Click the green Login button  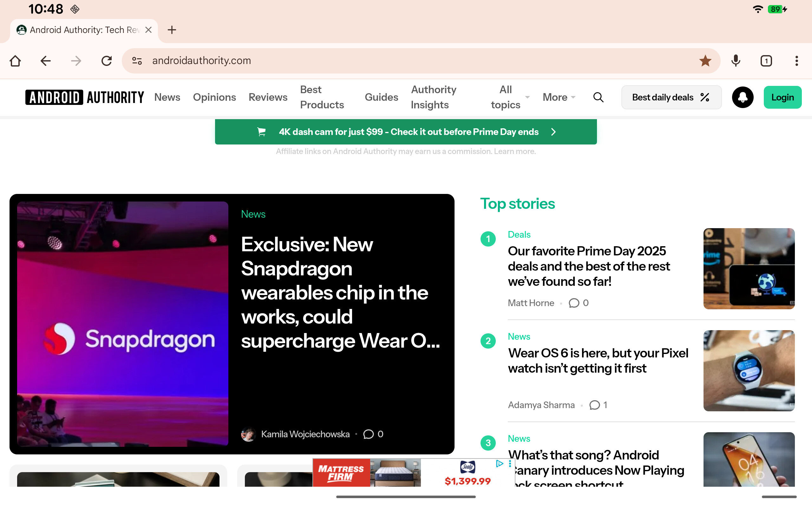(782, 97)
